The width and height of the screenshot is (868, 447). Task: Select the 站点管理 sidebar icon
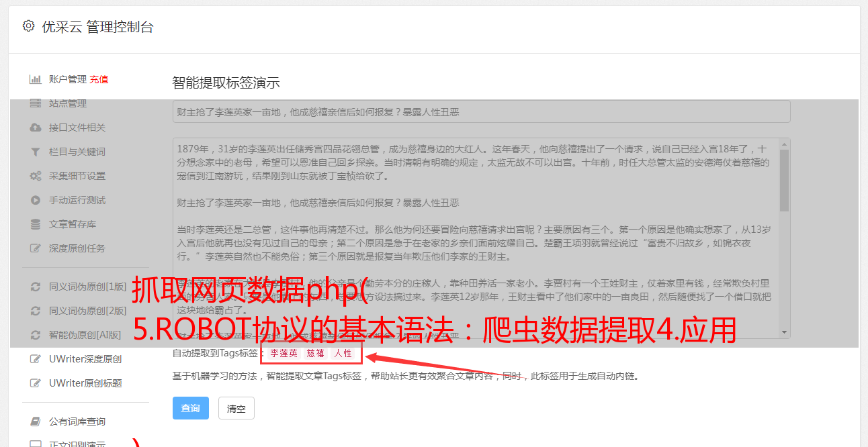coord(36,103)
